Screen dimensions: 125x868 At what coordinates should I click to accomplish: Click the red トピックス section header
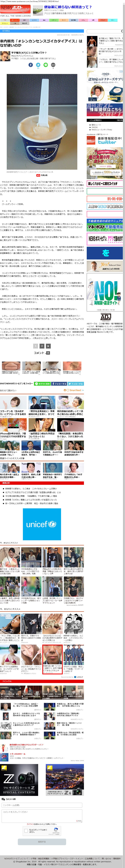click(x=42, y=681)
